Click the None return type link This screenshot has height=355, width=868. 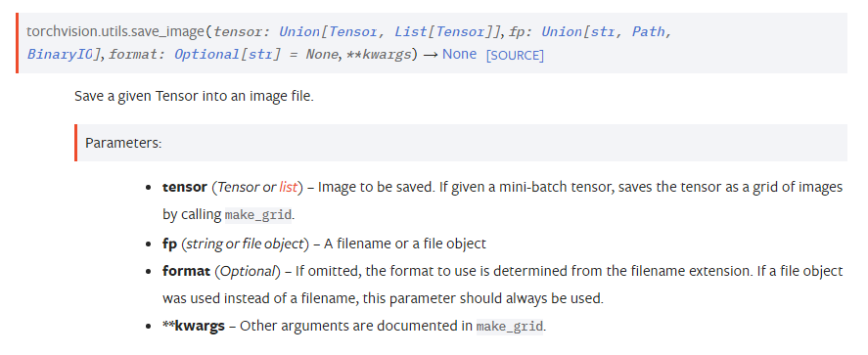(459, 54)
